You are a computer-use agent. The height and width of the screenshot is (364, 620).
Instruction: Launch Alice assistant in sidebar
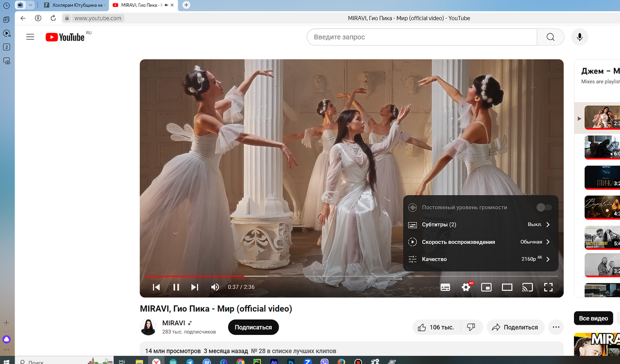coord(6,339)
